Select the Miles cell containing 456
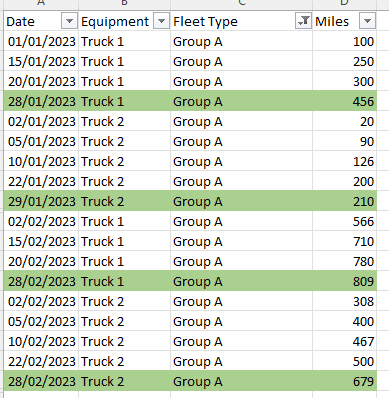 [x=344, y=101]
